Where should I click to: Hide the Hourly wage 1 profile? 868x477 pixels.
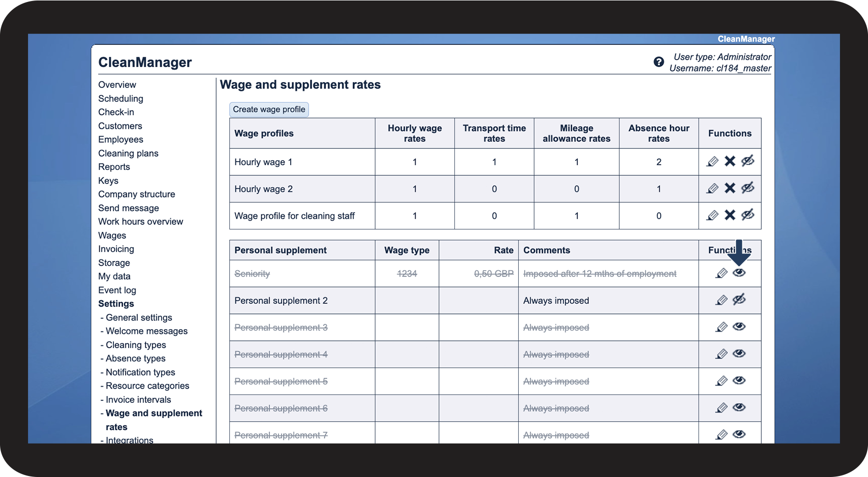748,161
